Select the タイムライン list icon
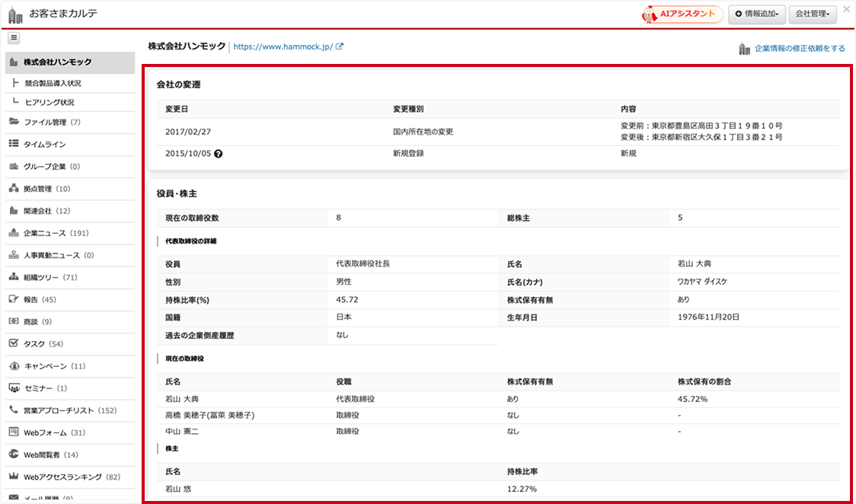This screenshot has height=504, width=856. [x=14, y=144]
